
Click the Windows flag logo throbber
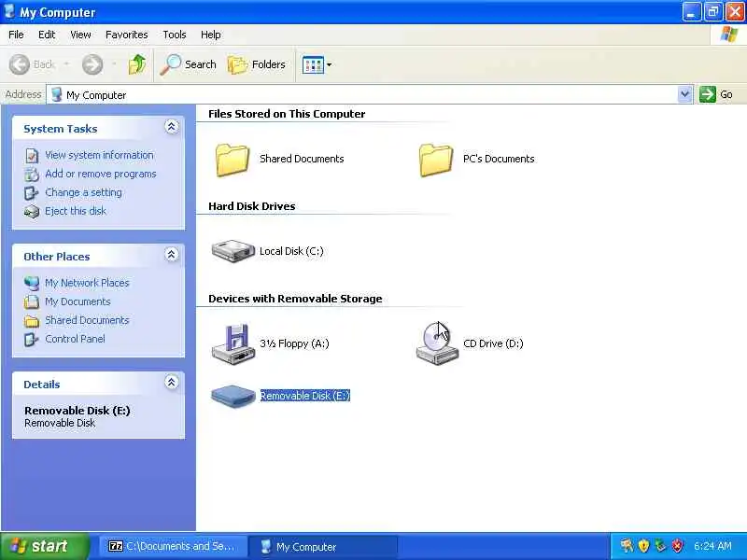pos(728,35)
